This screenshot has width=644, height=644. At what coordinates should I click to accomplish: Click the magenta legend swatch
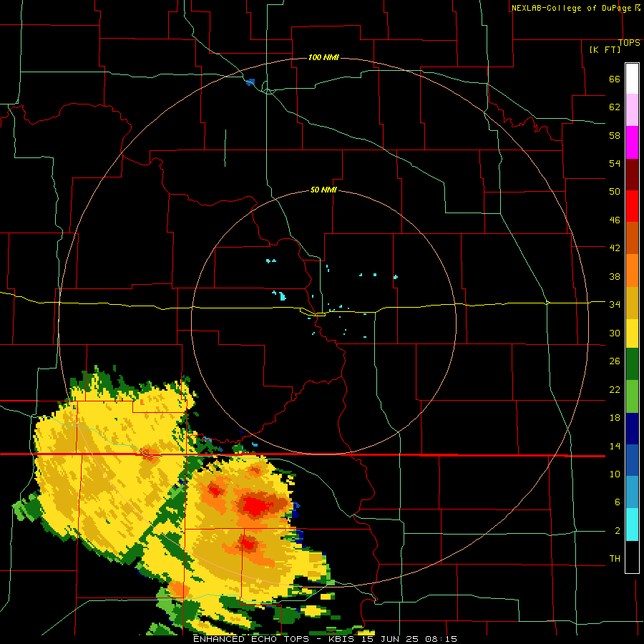pyautogui.click(x=632, y=142)
